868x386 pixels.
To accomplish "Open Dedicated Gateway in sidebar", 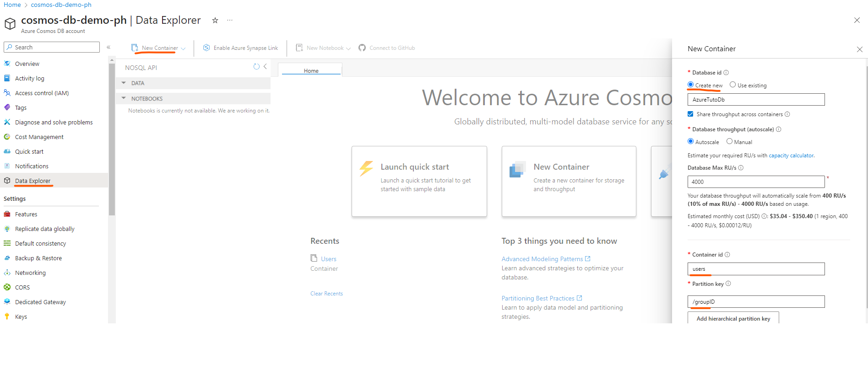I will (40, 302).
